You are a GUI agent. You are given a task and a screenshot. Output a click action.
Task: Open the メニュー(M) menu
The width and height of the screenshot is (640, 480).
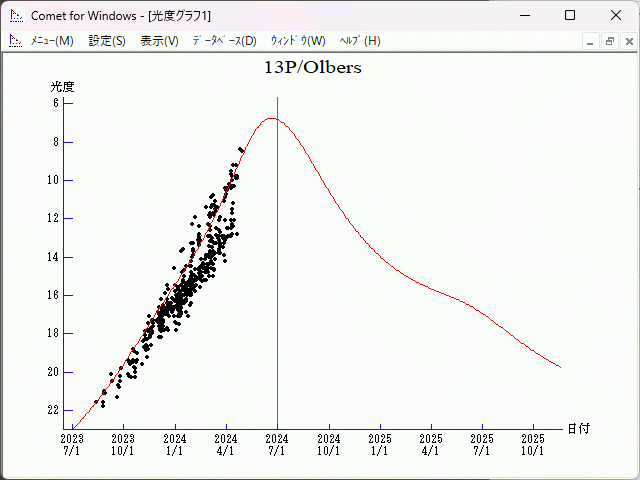[51, 41]
